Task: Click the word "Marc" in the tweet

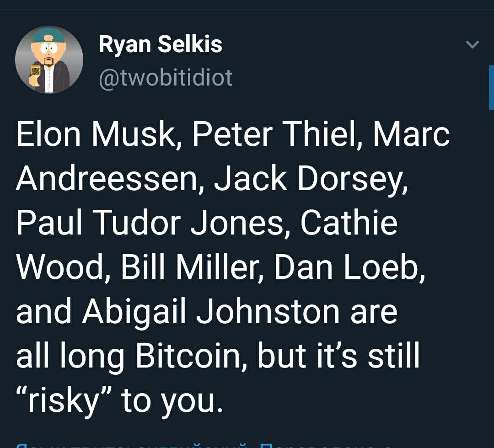Action: (x=411, y=134)
